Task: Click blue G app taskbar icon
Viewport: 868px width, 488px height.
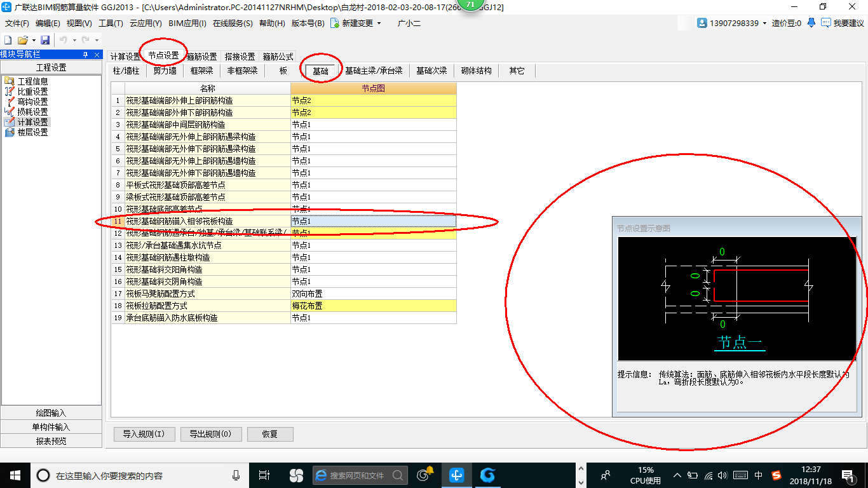Action: coord(487,475)
